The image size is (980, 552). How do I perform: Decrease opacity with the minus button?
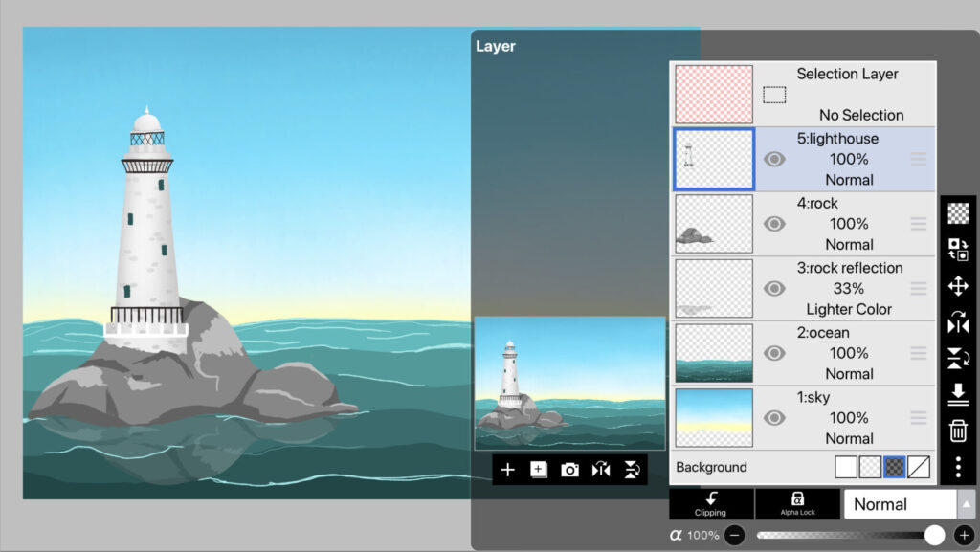pos(734,536)
